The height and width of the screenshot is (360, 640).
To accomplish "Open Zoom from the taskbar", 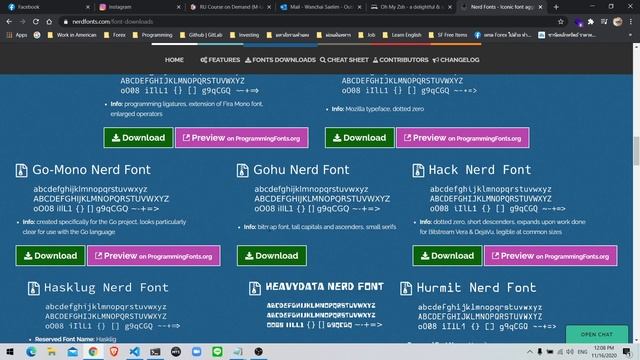I will 197,351.
